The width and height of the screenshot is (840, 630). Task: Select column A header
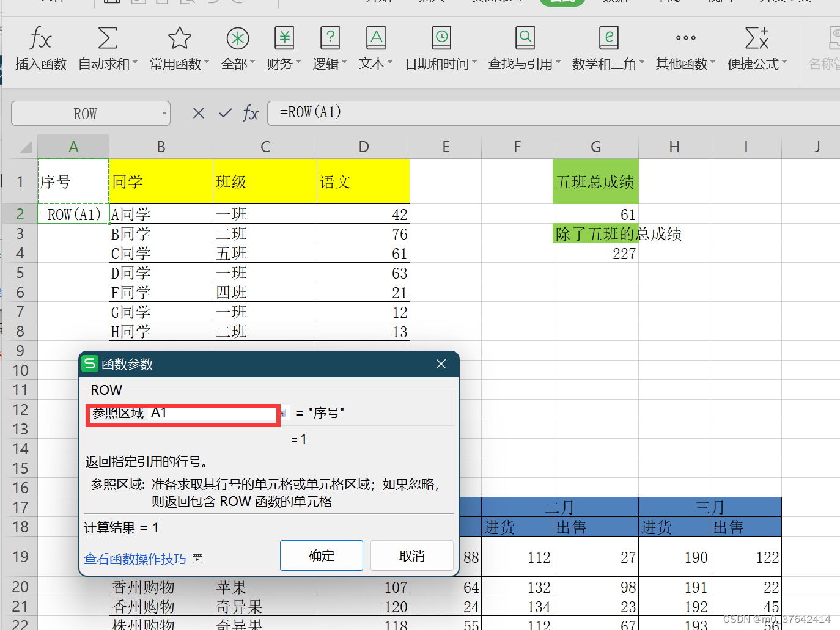(73, 147)
